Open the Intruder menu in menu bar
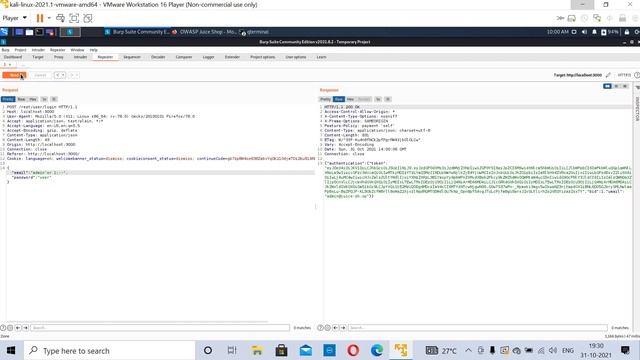 click(38, 50)
